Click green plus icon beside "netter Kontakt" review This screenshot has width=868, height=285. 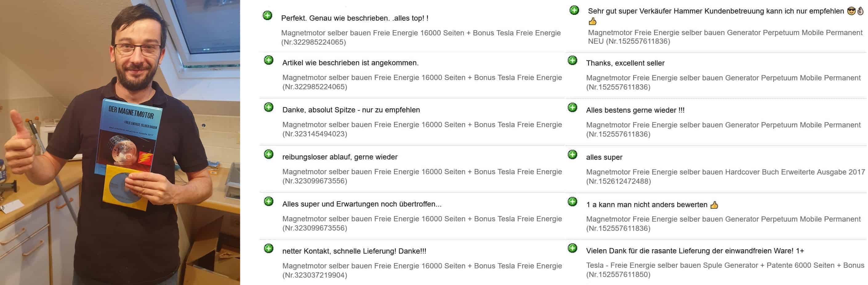click(268, 249)
